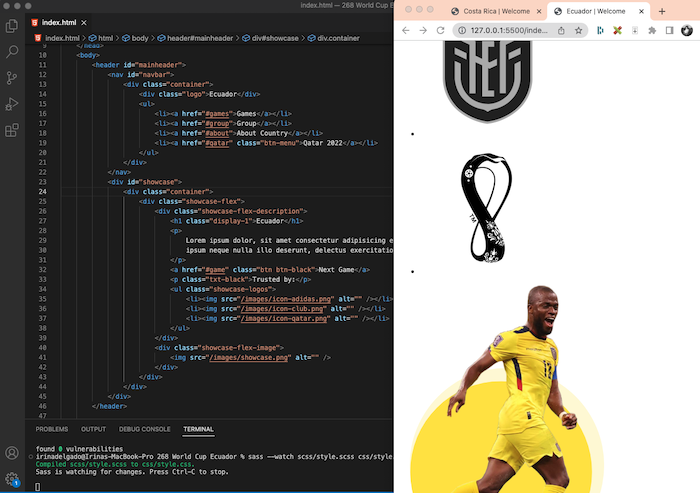Viewport: 700px width, 493px height.
Task: Click the #game href on line 32
Action: (216, 270)
